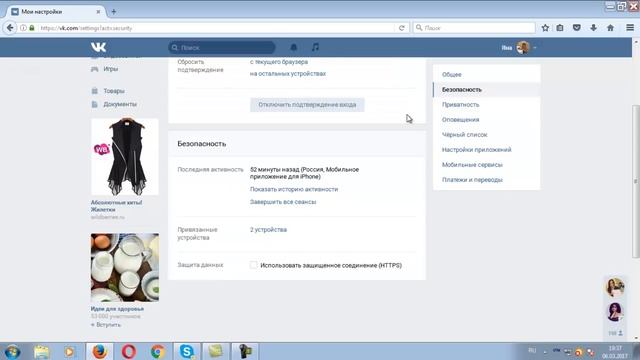This screenshot has height=360, width=640.
Task: Open Товары in left sidebar
Action: 114,91
